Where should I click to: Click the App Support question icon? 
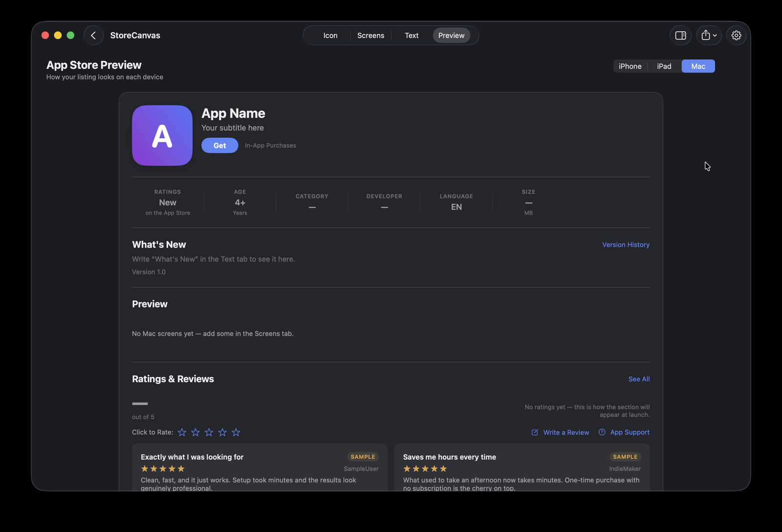click(602, 432)
